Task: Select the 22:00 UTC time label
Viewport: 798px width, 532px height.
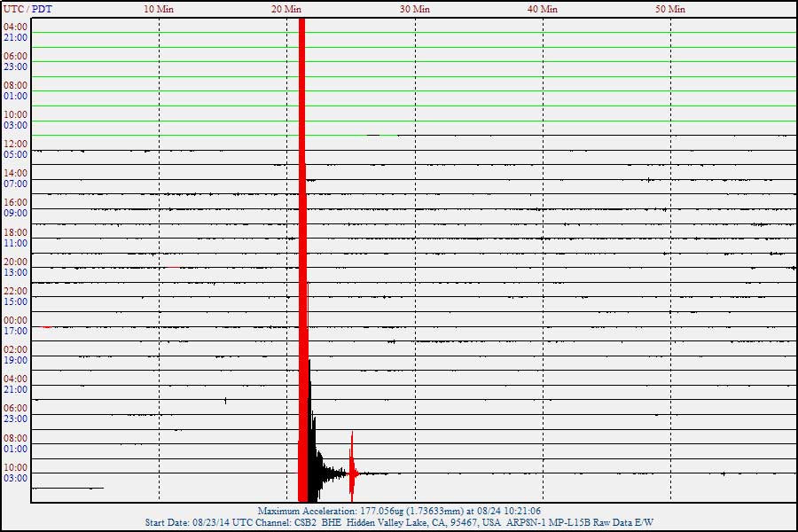Action: point(15,291)
